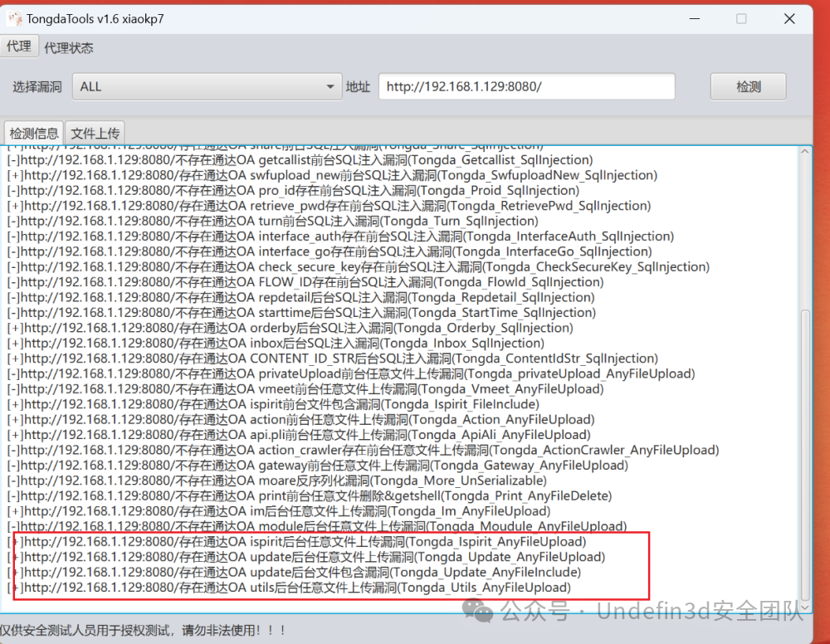
Task: Select the Tongda_FlowId_SqlInjection result line
Action: (x=305, y=282)
